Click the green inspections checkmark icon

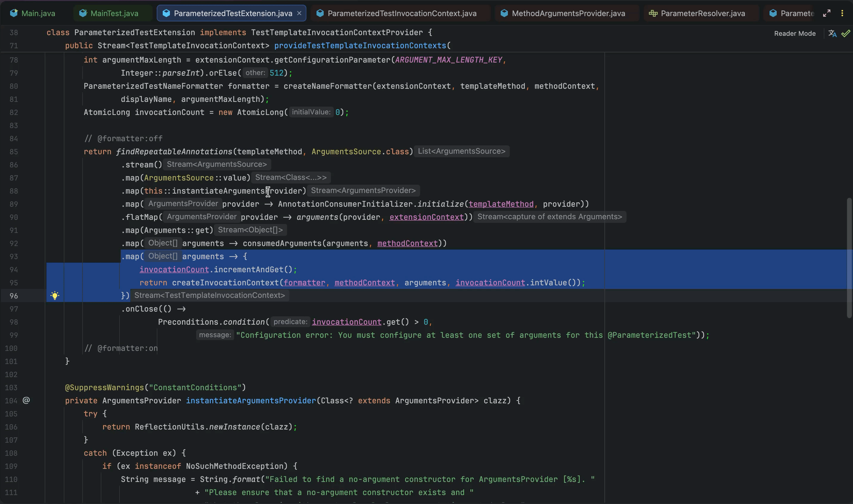pos(845,33)
